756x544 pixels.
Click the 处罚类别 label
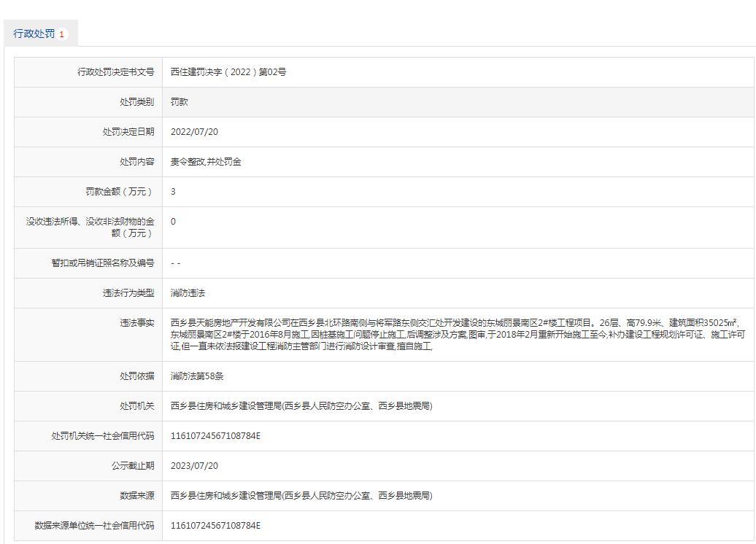click(137, 101)
